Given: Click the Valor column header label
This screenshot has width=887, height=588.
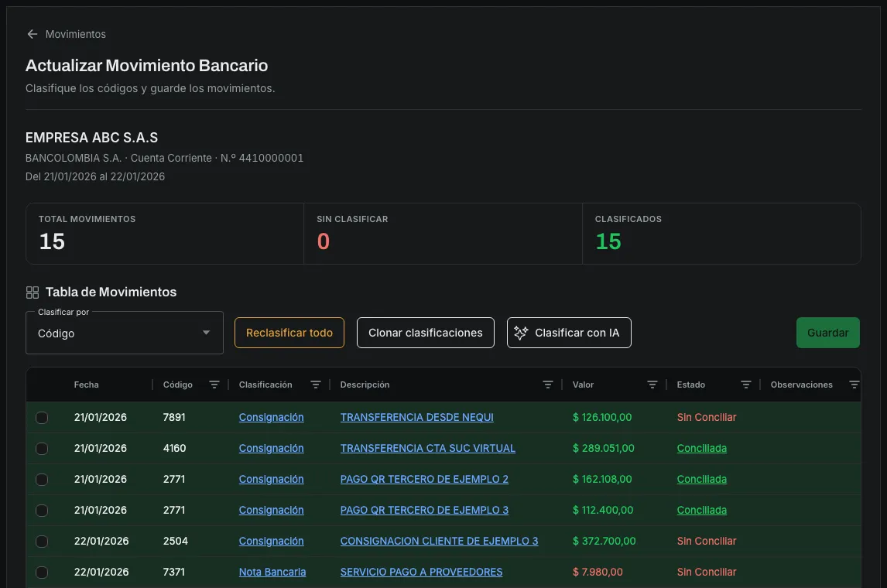Looking at the screenshot, I should coord(583,385).
